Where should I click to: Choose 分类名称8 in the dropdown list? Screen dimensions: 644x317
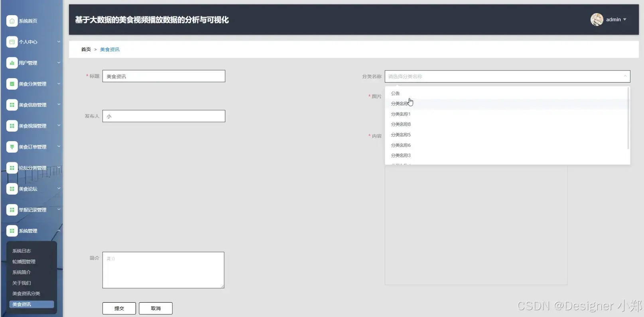point(506,124)
